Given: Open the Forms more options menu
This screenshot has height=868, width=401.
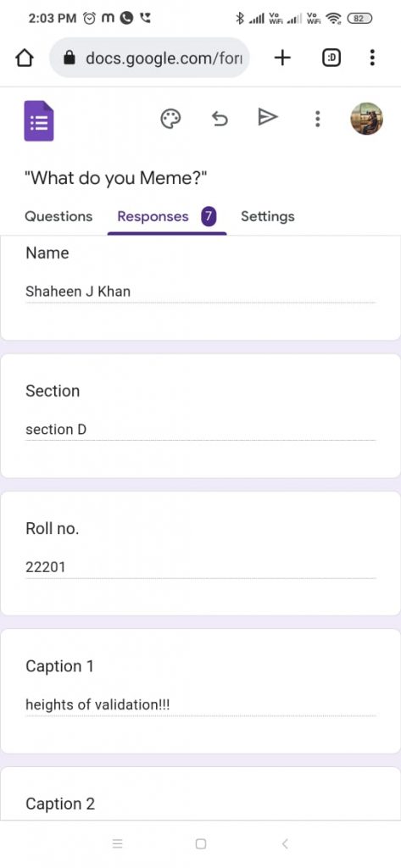Looking at the screenshot, I should 317,119.
